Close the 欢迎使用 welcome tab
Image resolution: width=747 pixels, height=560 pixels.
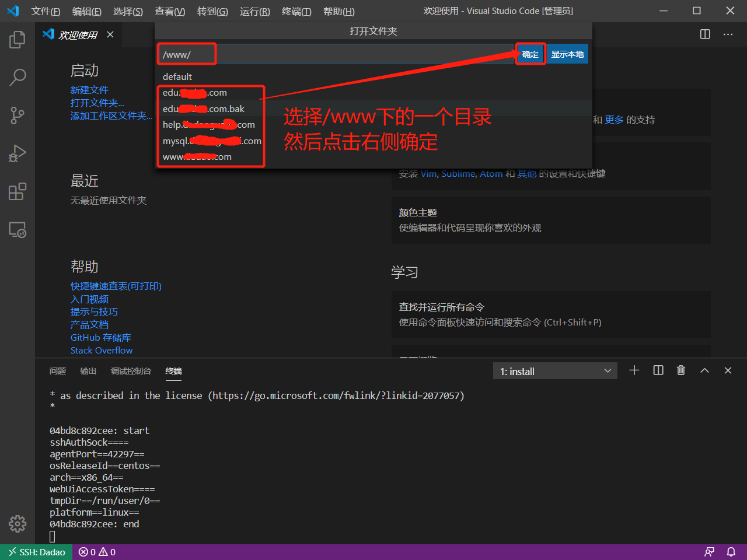pyautogui.click(x=110, y=35)
